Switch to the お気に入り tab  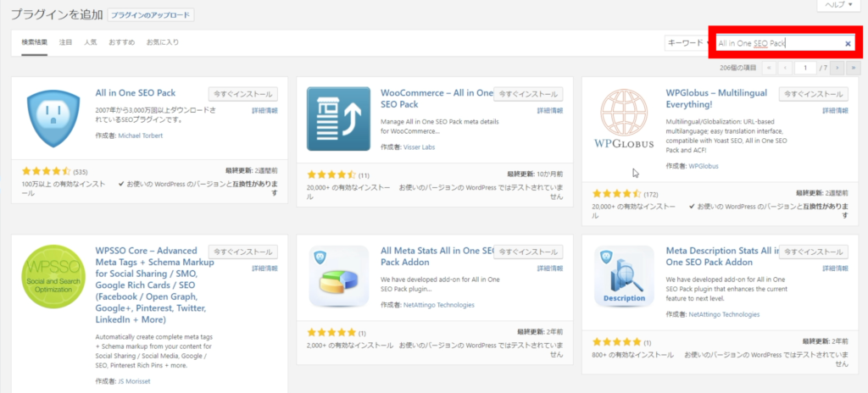pos(163,42)
